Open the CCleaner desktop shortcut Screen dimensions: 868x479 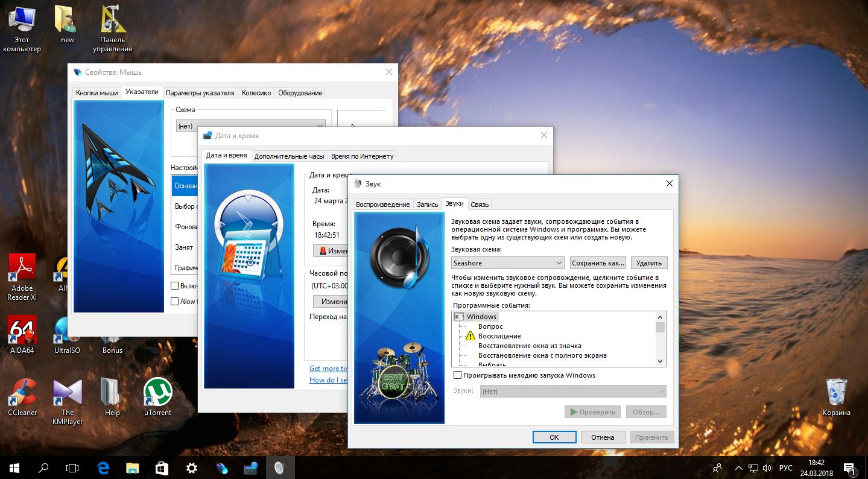point(22,393)
